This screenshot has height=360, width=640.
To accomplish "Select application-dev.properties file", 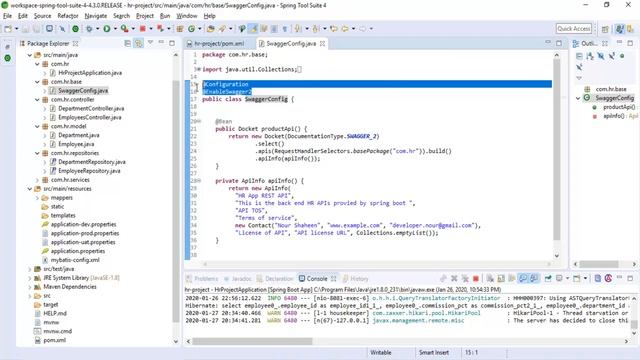I will 83,224.
